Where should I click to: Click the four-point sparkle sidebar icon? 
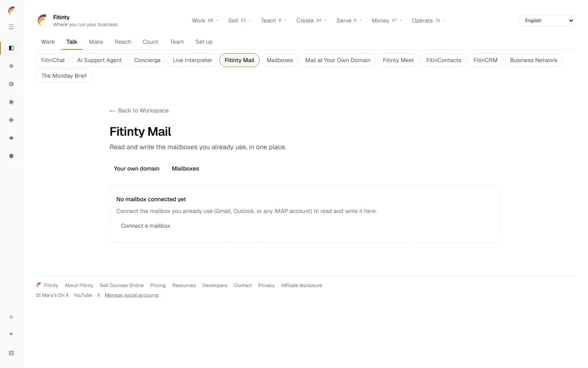point(11,317)
